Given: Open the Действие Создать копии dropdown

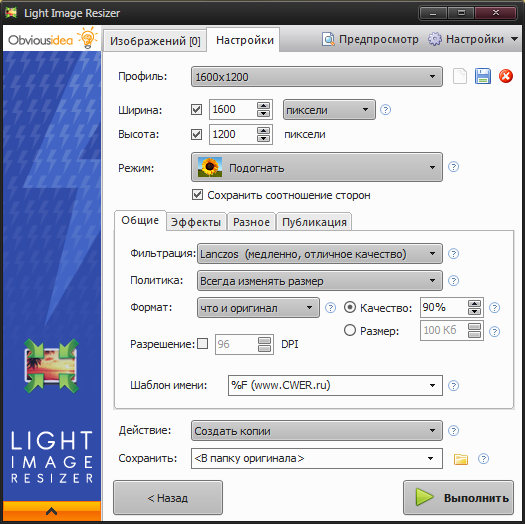Looking at the screenshot, I should coord(316,431).
